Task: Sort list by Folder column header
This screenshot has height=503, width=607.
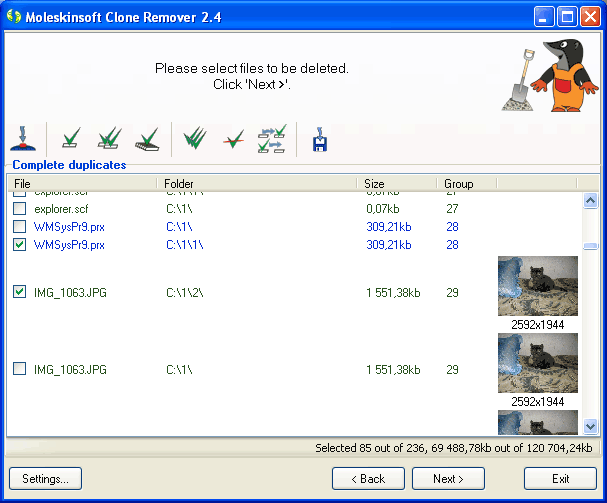Action: point(257,184)
